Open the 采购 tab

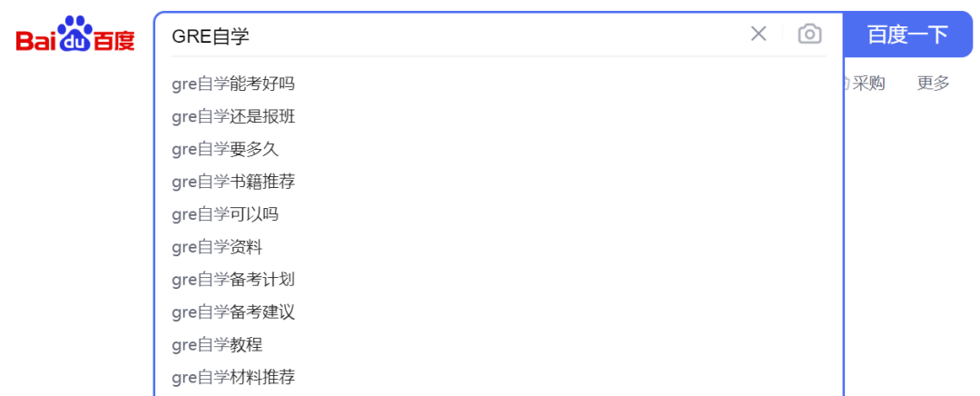[868, 83]
